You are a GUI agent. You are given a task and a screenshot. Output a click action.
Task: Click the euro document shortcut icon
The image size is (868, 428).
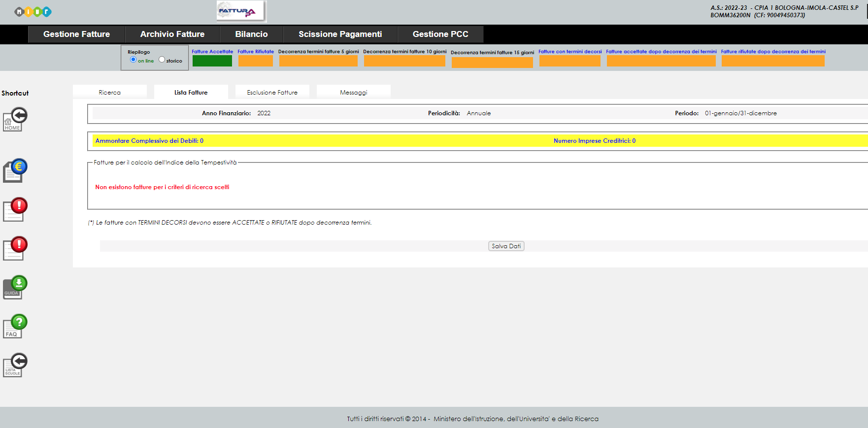coord(15,171)
